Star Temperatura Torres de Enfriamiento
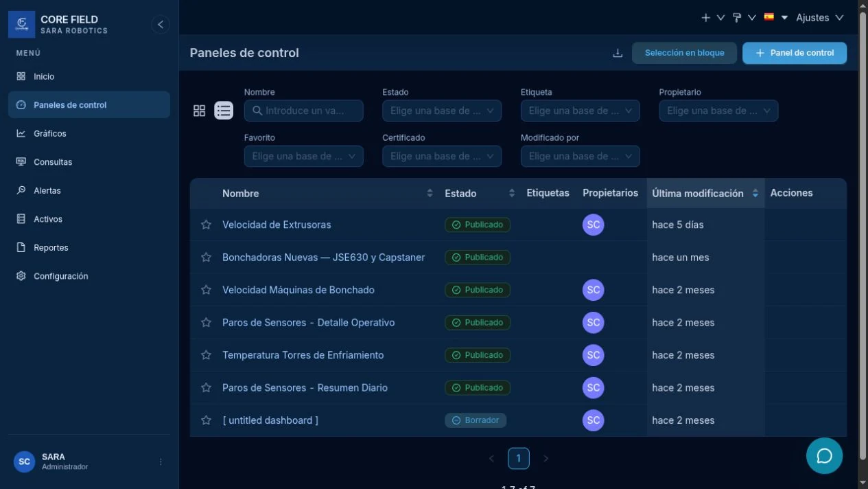 [206, 355]
